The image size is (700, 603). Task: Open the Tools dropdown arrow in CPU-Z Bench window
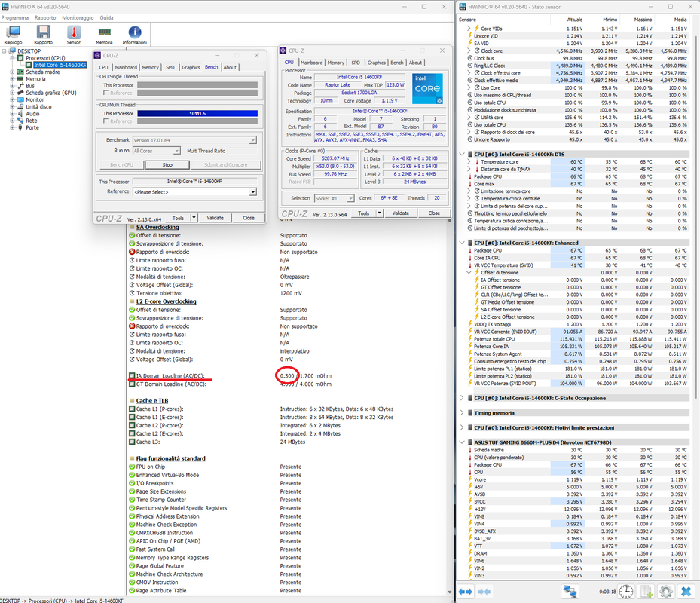(x=194, y=218)
